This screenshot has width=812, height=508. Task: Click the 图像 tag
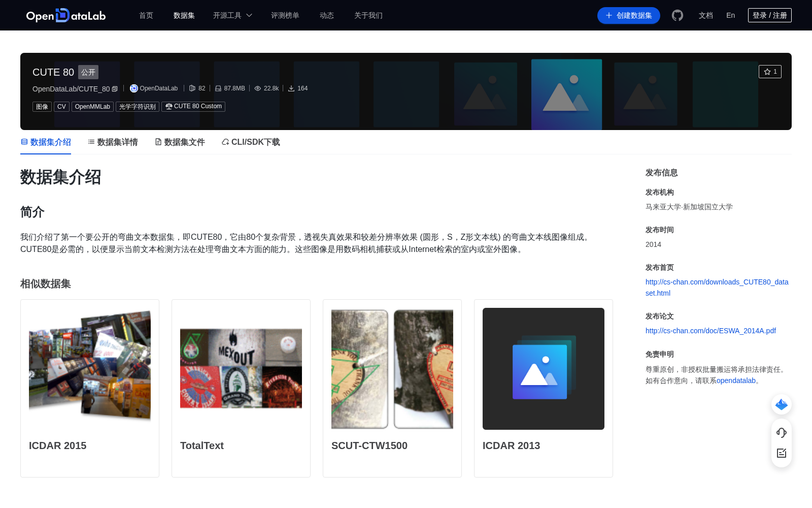coord(42,107)
